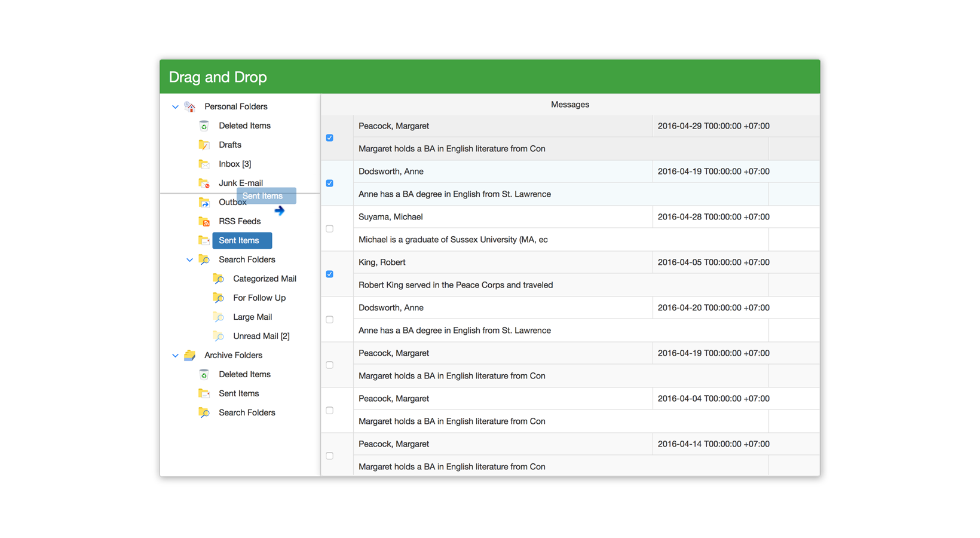Collapse the Archive Folders tree node
This screenshot has width=980, height=538.
tap(175, 356)
